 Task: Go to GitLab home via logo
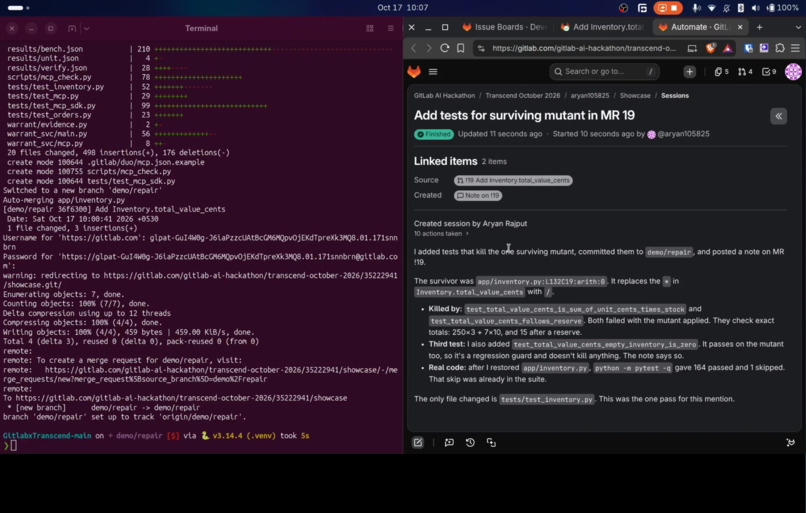414,71
